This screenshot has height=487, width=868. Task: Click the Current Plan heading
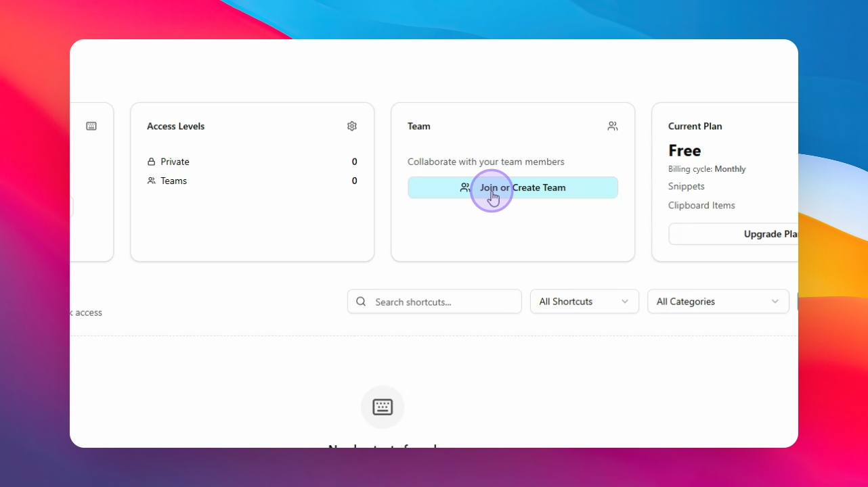[695, 126]
